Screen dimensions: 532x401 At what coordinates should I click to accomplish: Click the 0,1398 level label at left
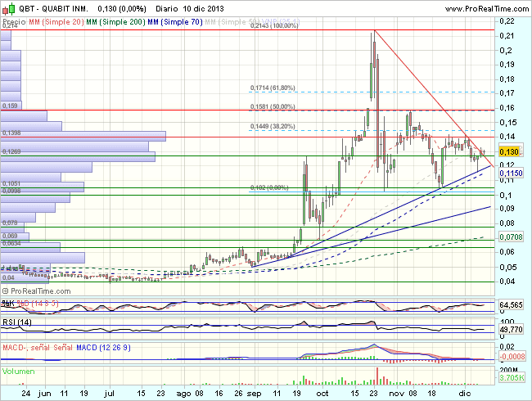[11, 133]
